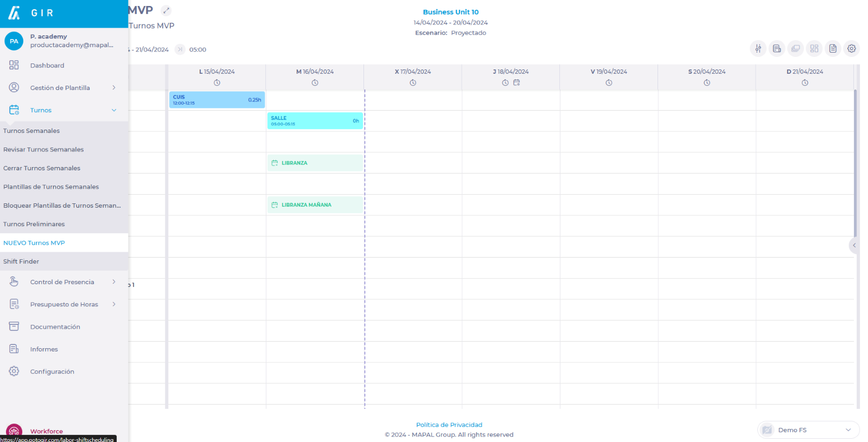Click the clock icon under L 15/04/2024
Screen dimensions: 868x442
pyautogui.click(x=217, y=83)
